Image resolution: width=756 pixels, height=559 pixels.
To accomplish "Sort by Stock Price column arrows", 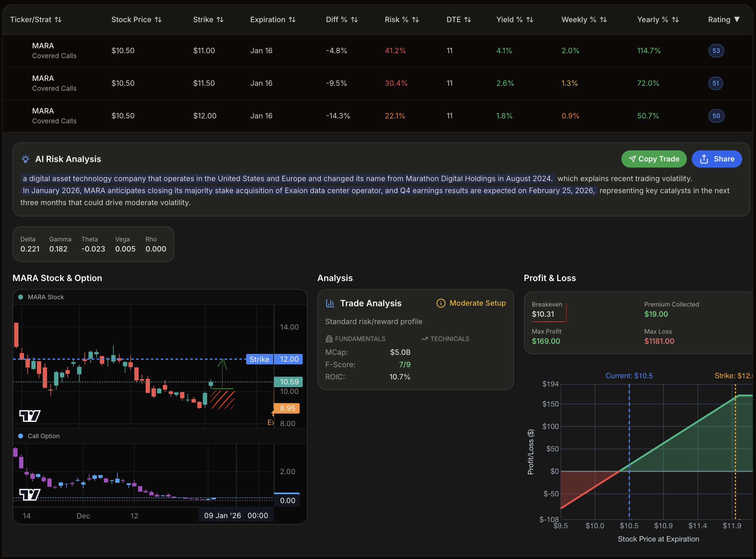I will click(x=158, y=20).
